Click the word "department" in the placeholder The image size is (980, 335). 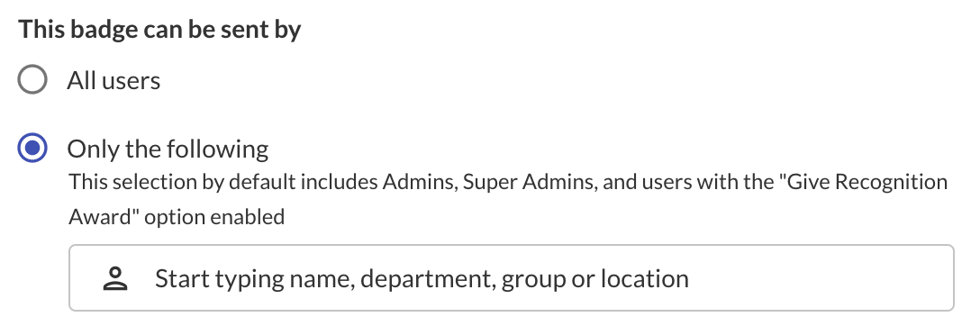tap(428, 279)
